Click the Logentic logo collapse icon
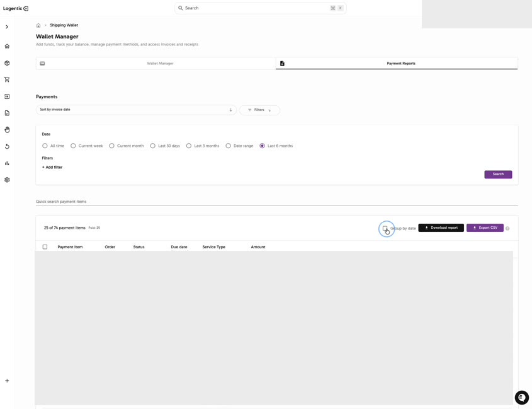The width and height of the screenshot is (532, 409). (x=26, y=8)
